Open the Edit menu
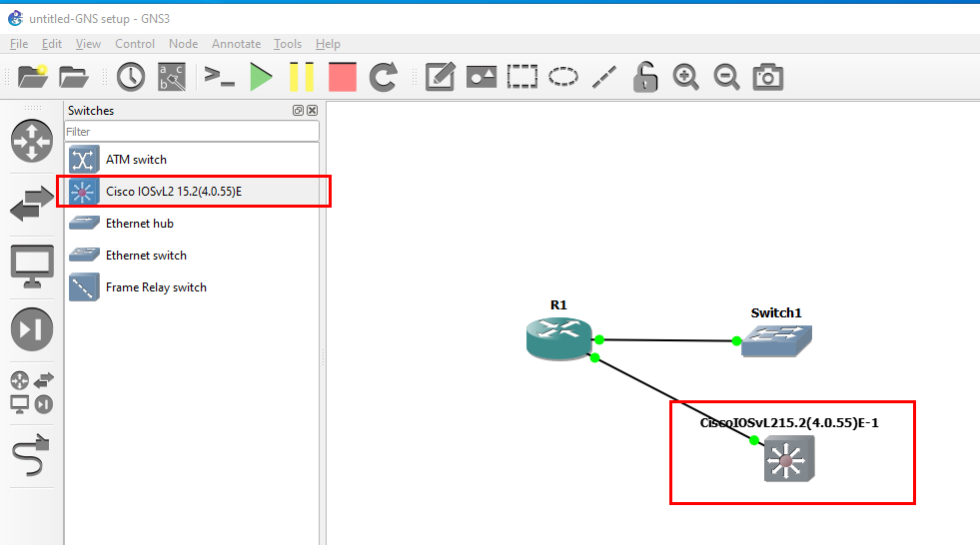This screenshot has width=980, height=545. [51, 44]
